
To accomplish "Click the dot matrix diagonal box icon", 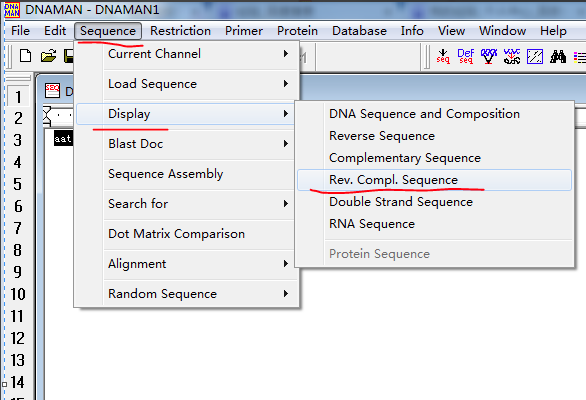I will coord(535,57).
